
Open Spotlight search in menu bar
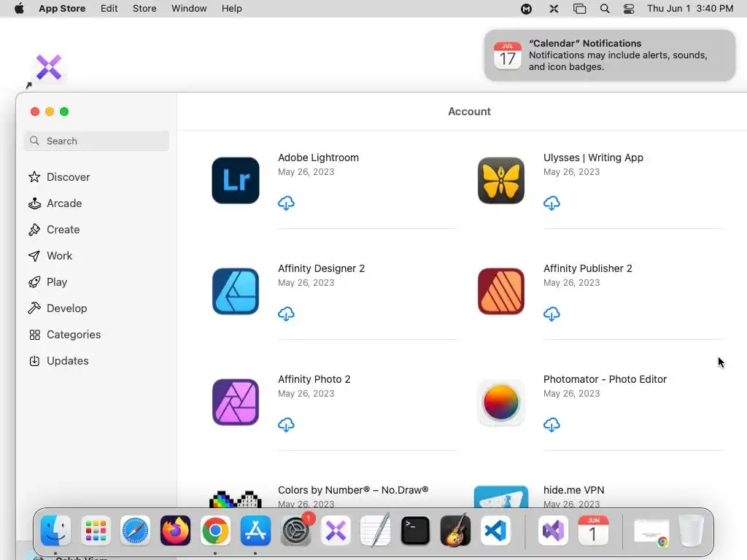click(x=605, y=9)
